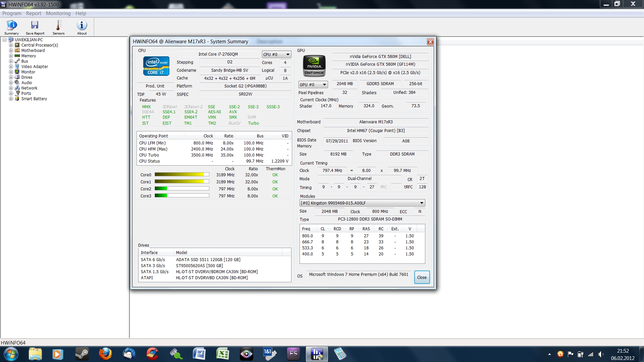The height and width of the screenshot is (362, 644).
Task: Select Smart Battery in the tree
Action: (x=34, y=99)
